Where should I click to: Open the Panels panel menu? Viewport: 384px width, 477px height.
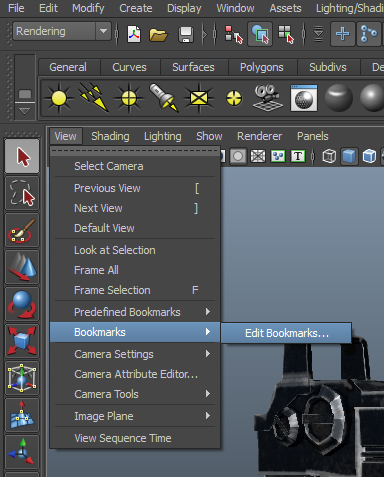tap(313, 136)
